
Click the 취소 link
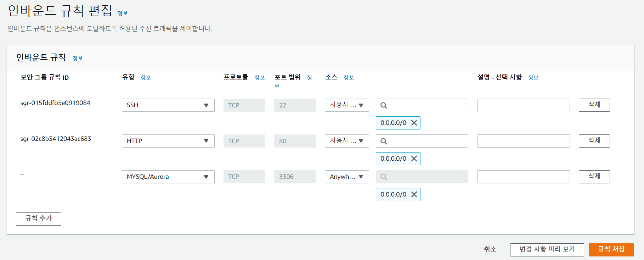tap(490, 249)
